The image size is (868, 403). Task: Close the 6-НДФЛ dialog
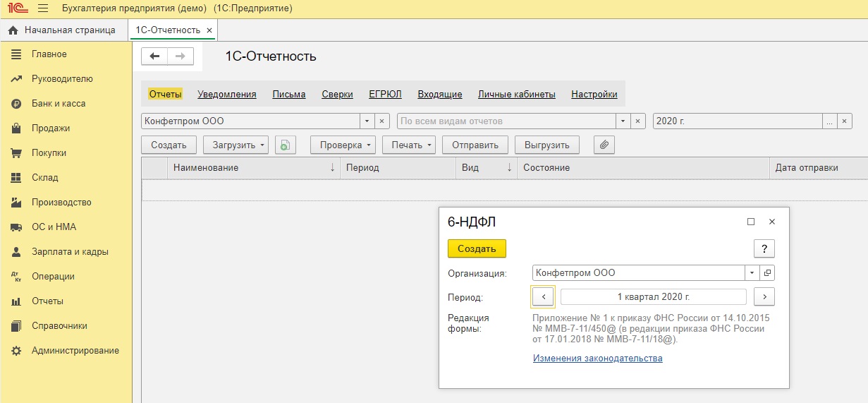click(772, 222)
